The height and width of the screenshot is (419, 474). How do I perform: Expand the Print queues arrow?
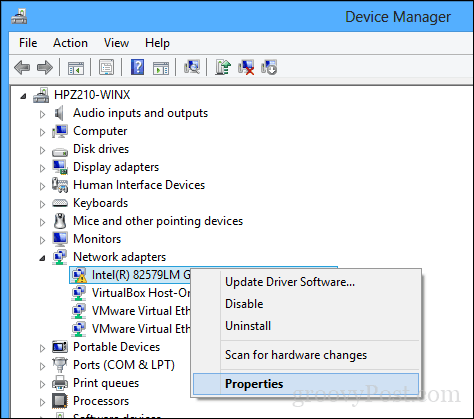[42, 384]
